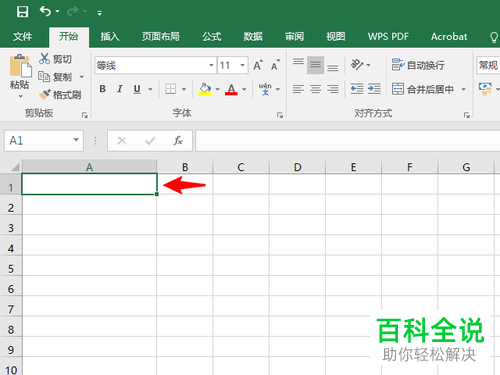Screen dimensions: 500x375
Task: Expand fill color dropdown arrow
Action: [x=218, y=89]
